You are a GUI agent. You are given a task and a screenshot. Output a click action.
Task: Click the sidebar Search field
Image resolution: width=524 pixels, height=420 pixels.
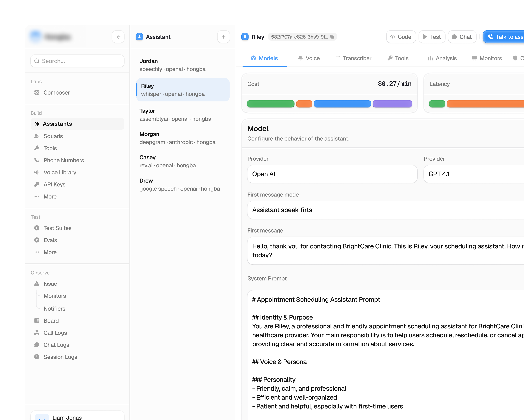point(77,61)
